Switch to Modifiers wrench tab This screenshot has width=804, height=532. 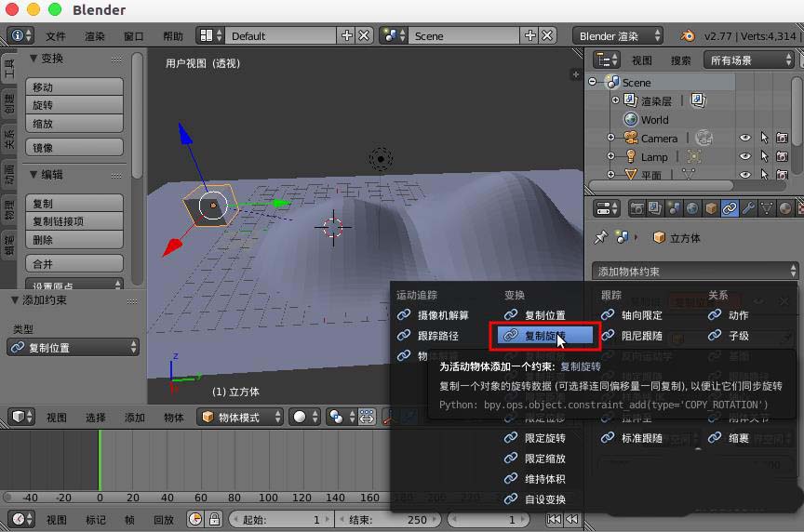pos(747,208)
